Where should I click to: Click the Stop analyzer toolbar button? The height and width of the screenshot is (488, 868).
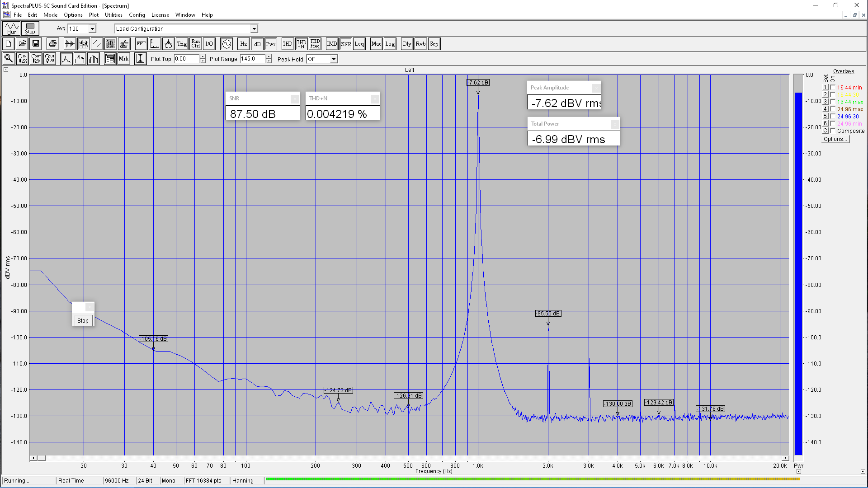click(30, 28)
